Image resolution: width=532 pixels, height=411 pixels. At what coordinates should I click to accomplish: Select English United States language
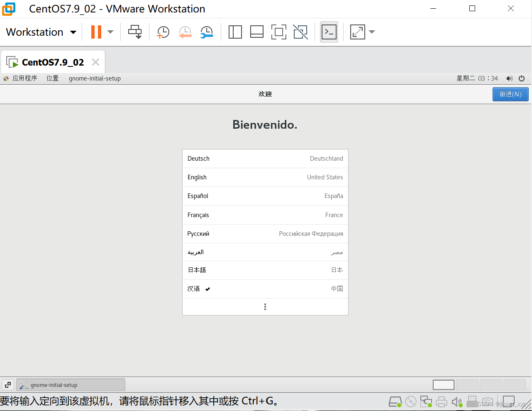tap(265, 177)
